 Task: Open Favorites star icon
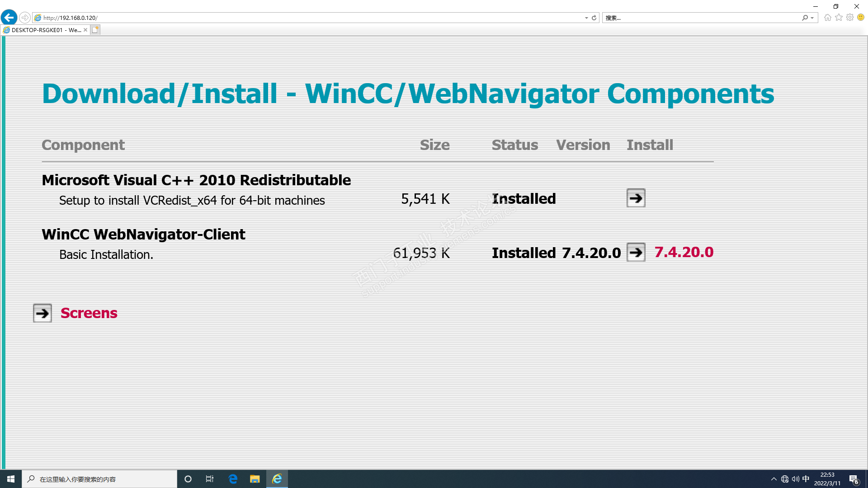[x=839, y=18]
